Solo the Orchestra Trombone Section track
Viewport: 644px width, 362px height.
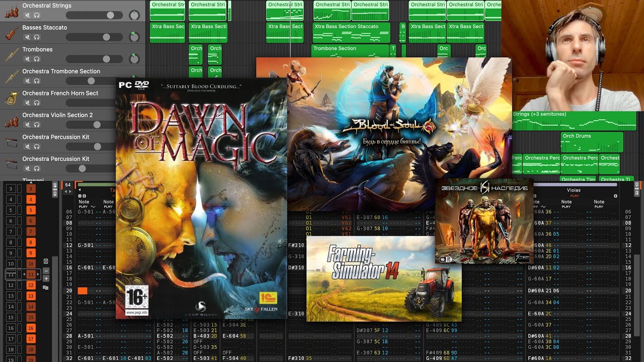point(37,81)
